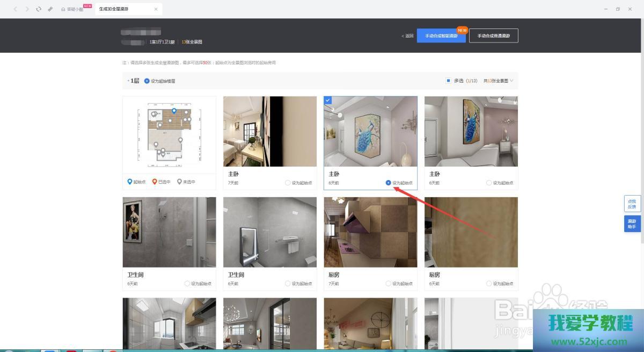644x352 pixels.
Task: Open the 漫游助手 side helper
Action: tap(632, 224)
